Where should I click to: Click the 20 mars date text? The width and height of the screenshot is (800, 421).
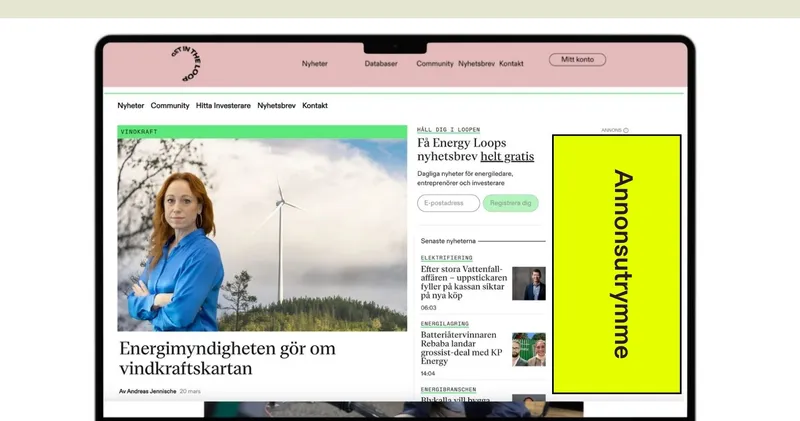pos(190,391)
